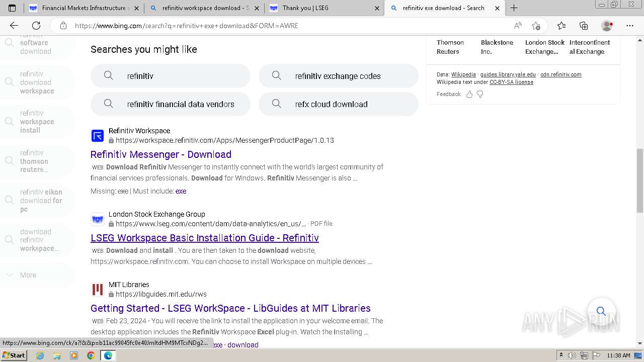
Task: Open the Start menu
Action: (14, 355)
